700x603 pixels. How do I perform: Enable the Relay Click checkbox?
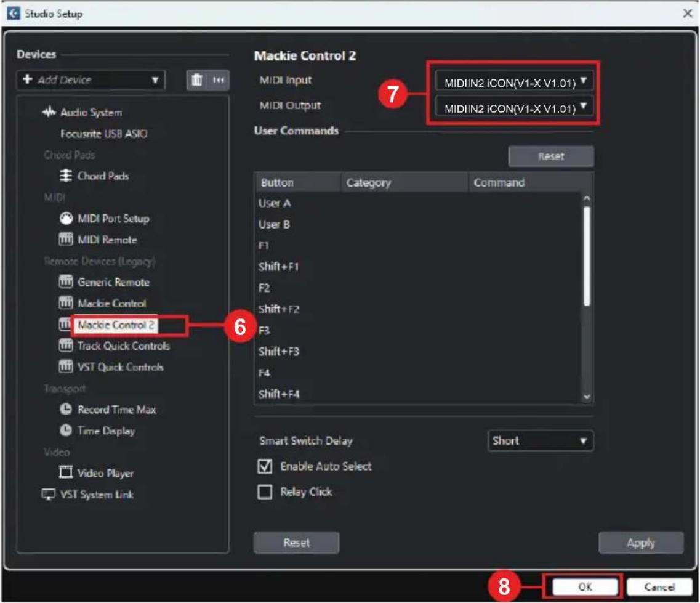265,492
